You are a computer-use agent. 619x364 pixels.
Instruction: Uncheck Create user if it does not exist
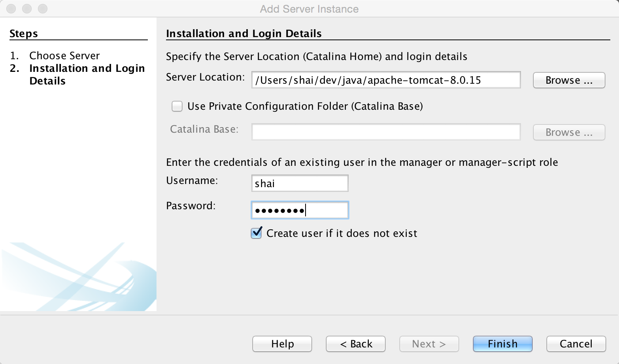click(x=256, y=233)
